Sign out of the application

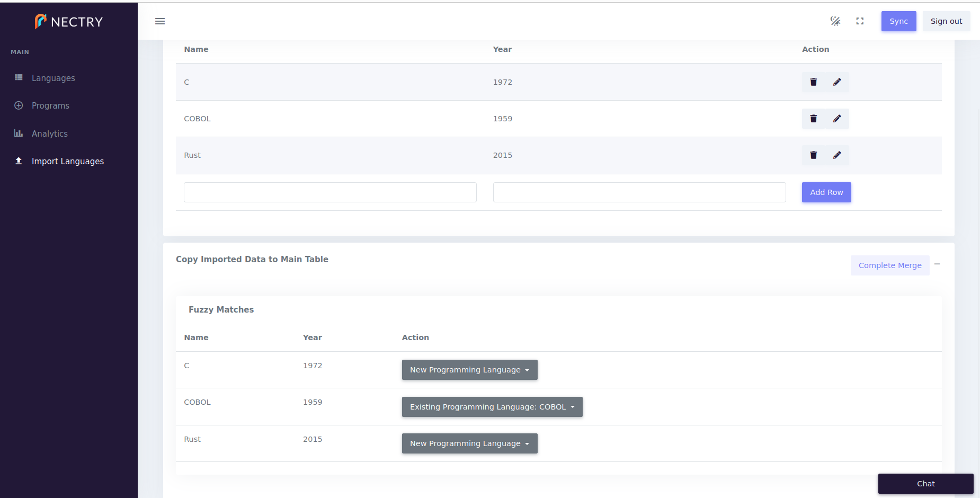tap(947, 21)
